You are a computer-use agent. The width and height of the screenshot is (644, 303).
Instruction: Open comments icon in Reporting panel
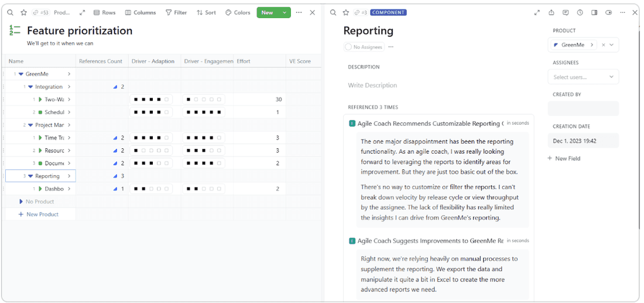(566, 13)
